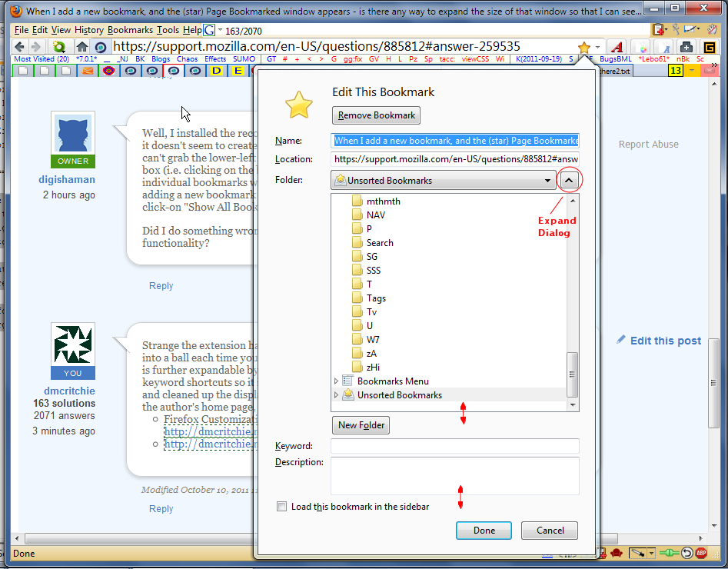Click the Edit this post link
The height and width of the screenshot is (569, 728).
[665, 341]
